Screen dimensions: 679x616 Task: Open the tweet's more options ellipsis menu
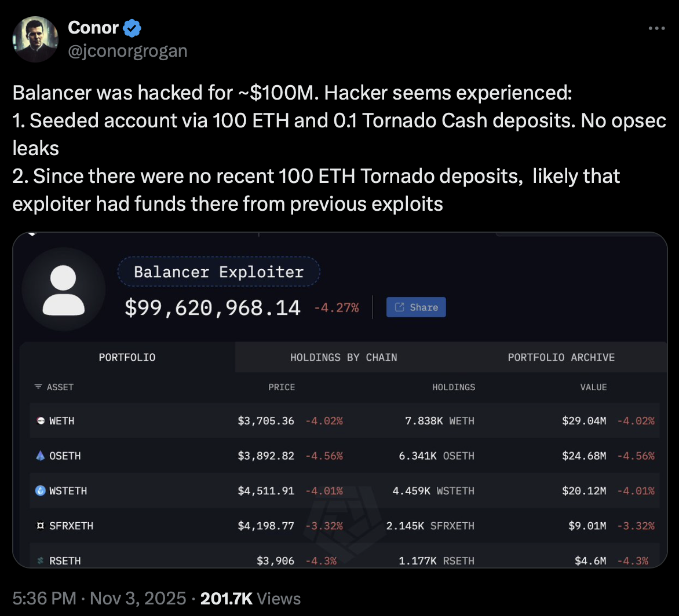point(656,27)
